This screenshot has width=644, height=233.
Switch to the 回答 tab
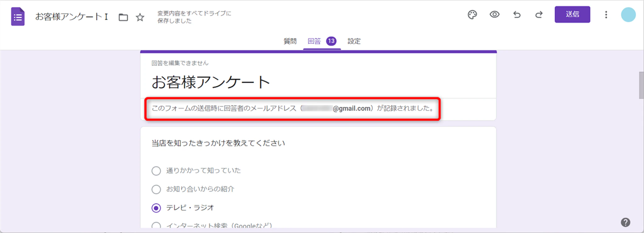tap(314, 41)
